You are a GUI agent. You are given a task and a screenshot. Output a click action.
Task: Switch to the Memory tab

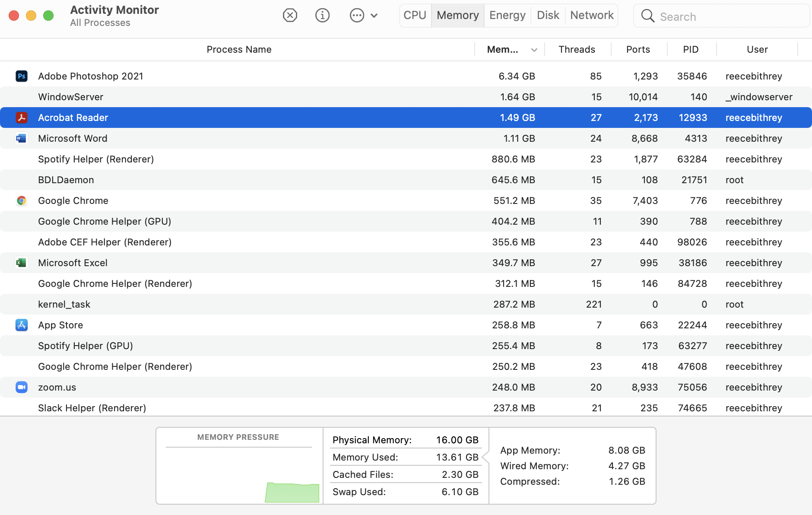(458, 16)
